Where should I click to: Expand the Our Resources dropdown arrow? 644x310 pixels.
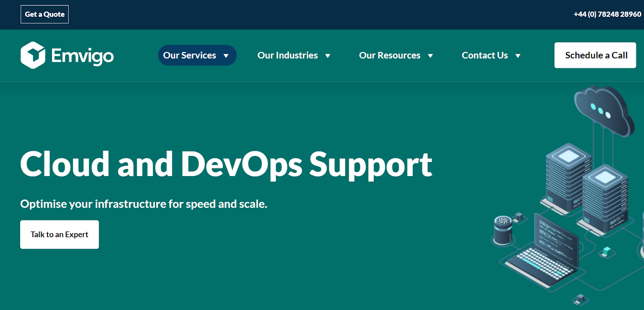(430, 56)
